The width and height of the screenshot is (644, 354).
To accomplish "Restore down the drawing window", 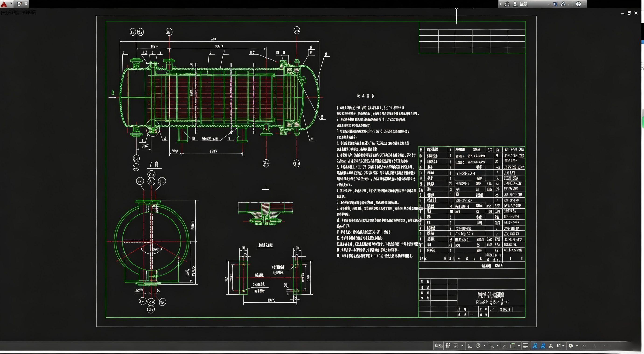I will click(629, 13).
